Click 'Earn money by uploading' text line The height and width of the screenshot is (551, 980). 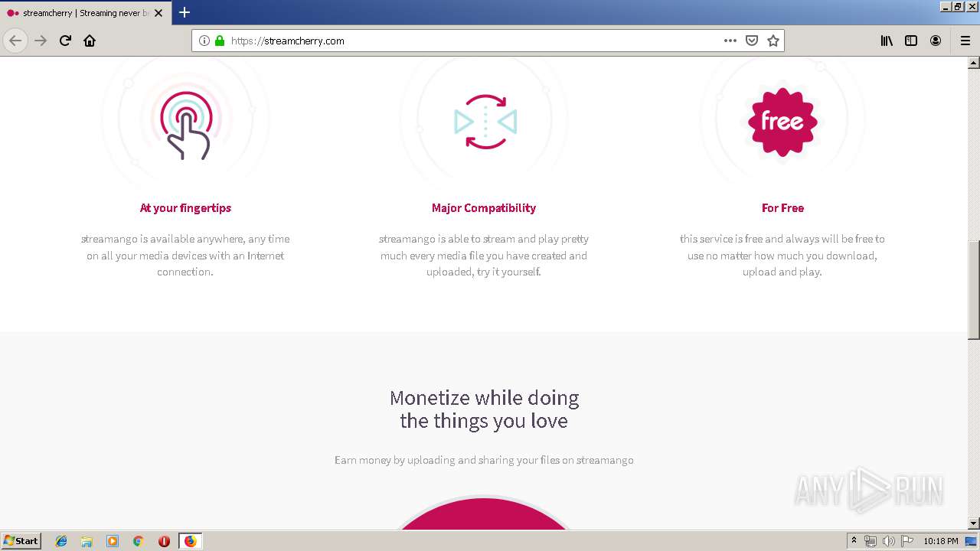[484, 460]
